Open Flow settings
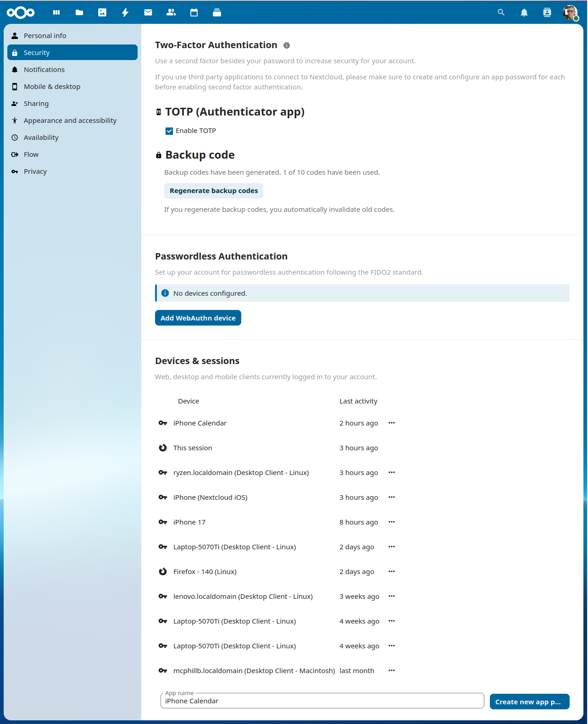Viewport: 588px width, 724px height. click(72, 154)
